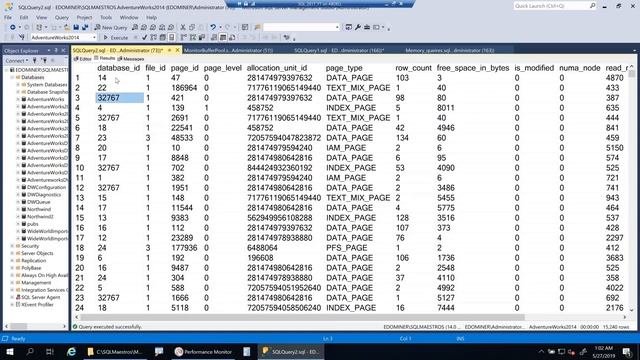Click the results horizontal scrollbar

point(302,317)
